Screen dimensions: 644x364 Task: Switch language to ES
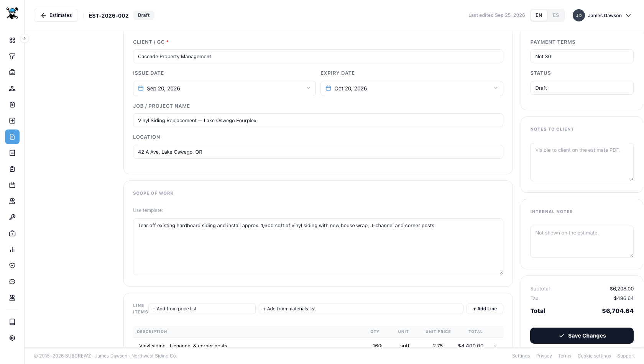coord(556,15)
